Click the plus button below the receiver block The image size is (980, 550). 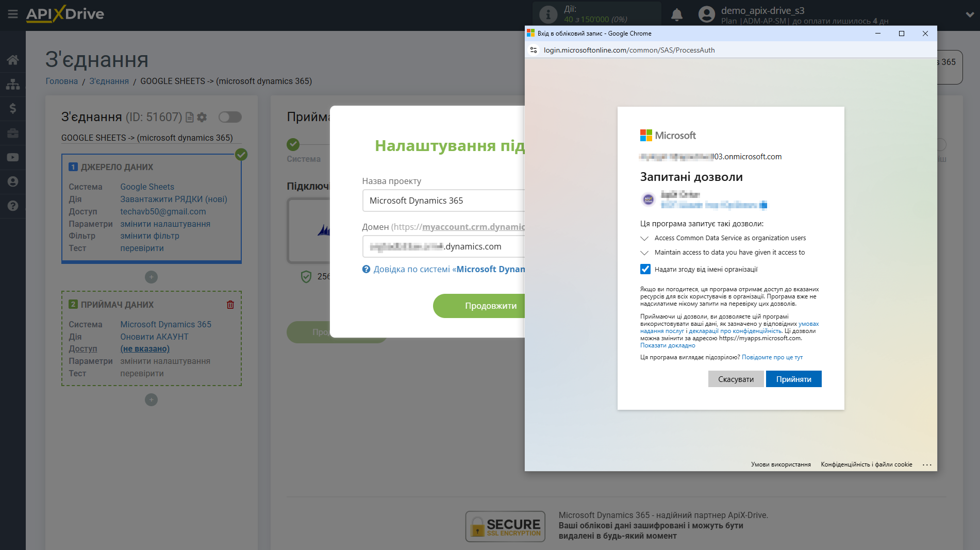[151, 400]
